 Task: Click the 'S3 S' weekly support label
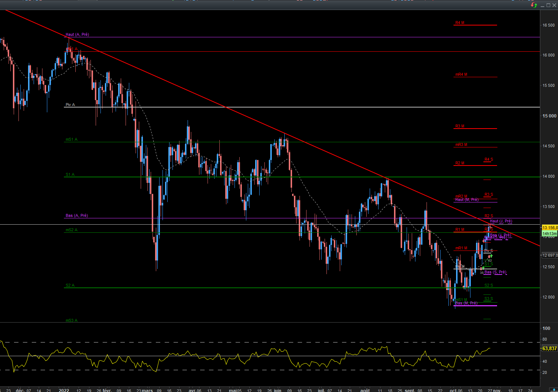(x=489, y=299)
